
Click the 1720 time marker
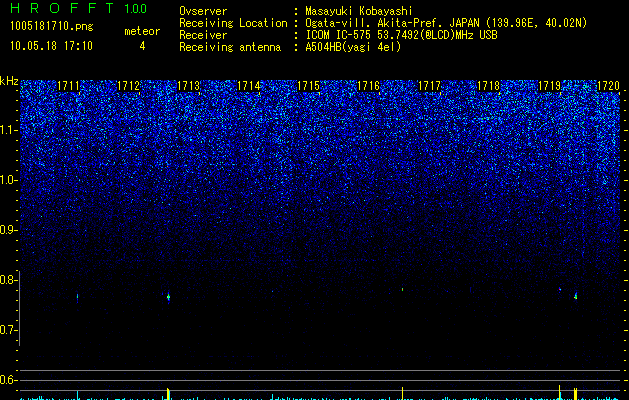609,86
